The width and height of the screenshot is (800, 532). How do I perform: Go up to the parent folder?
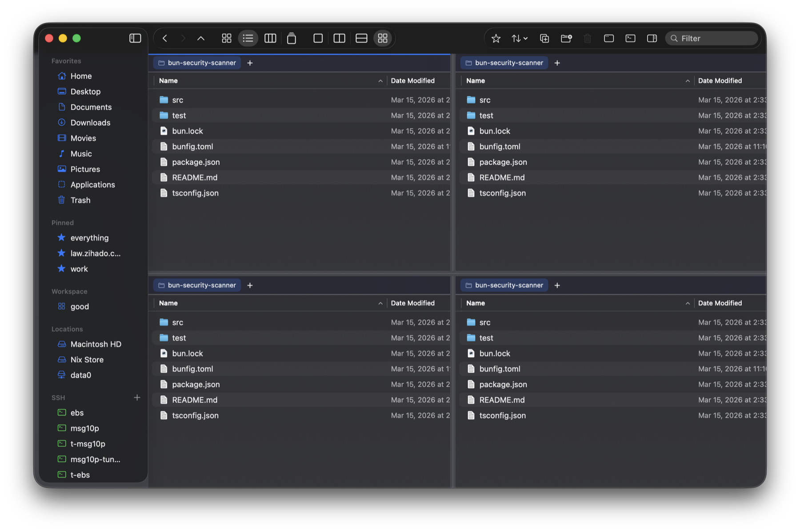[201, 38]
